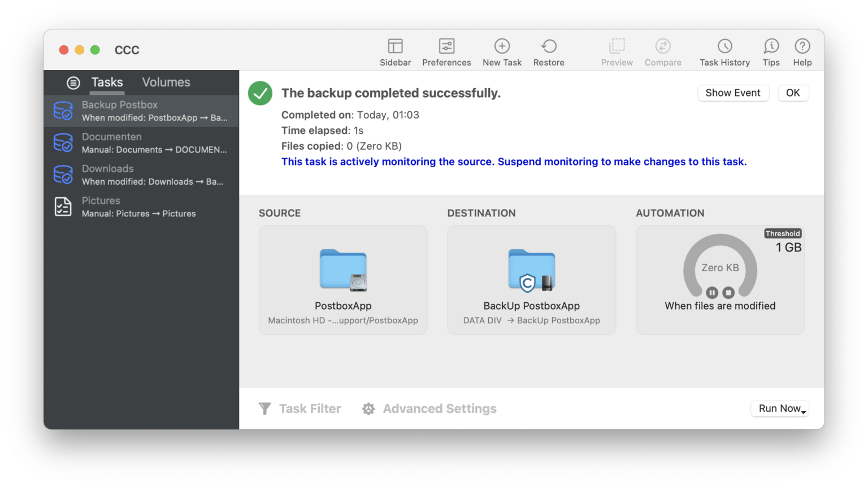
Task: Switch to the Volumes tab
Action: click(x=166, y=82)
